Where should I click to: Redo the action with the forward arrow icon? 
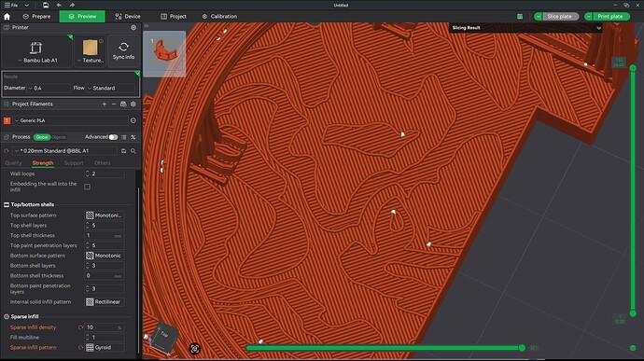72,5
